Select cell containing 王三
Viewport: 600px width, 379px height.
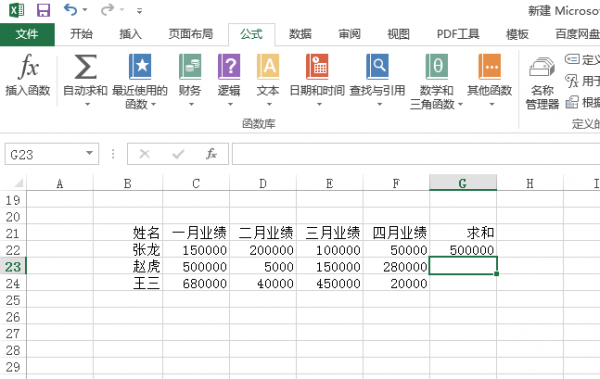tap(128, 283)
